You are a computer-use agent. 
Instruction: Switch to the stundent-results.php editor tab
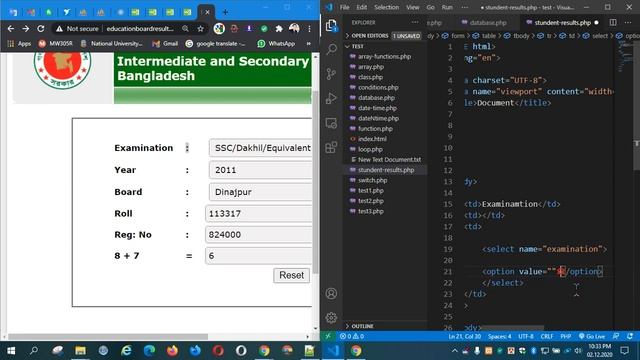562,22
